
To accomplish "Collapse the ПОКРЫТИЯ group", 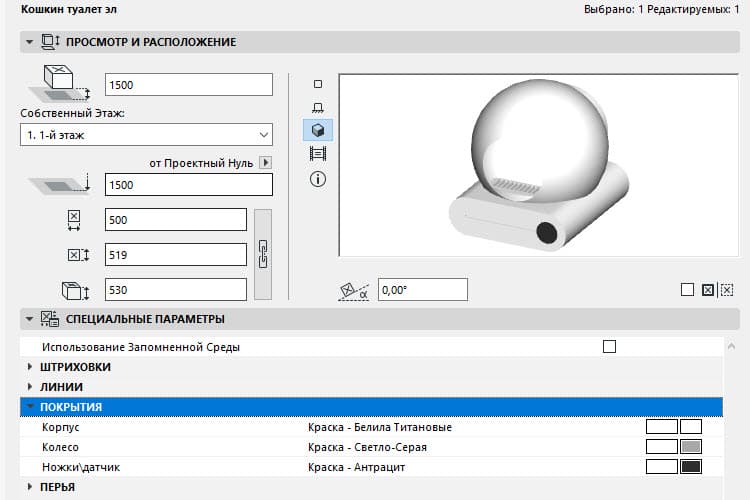I will 30,407.
